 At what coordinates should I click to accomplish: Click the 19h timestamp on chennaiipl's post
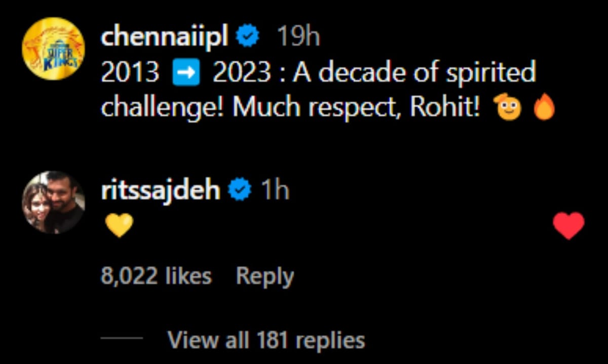pos(299,35)
